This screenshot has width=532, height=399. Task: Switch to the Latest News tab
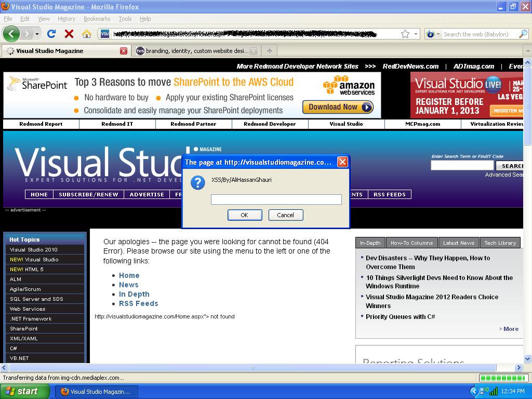459,243
